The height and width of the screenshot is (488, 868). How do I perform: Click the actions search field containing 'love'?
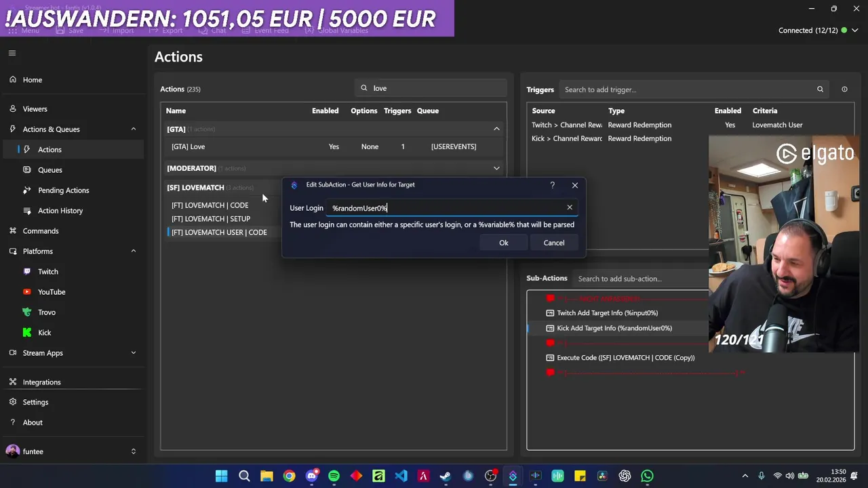tap(431, 88)
